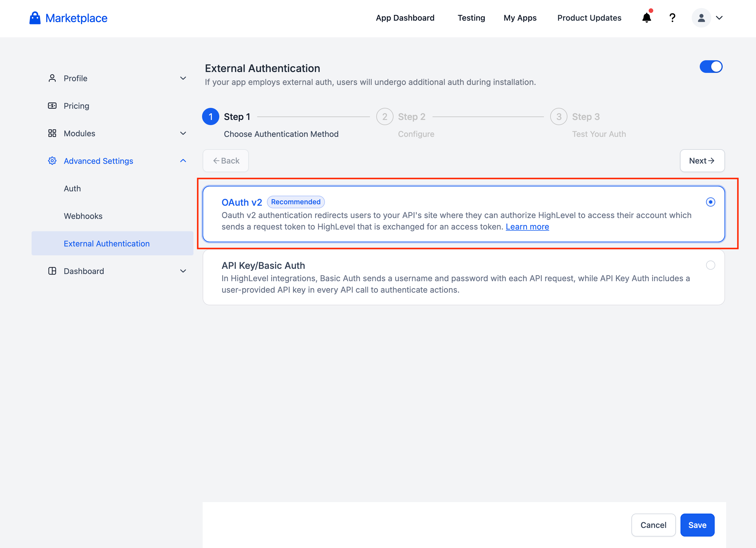Expand the Profile section chevron

click(x=183, y=78)
